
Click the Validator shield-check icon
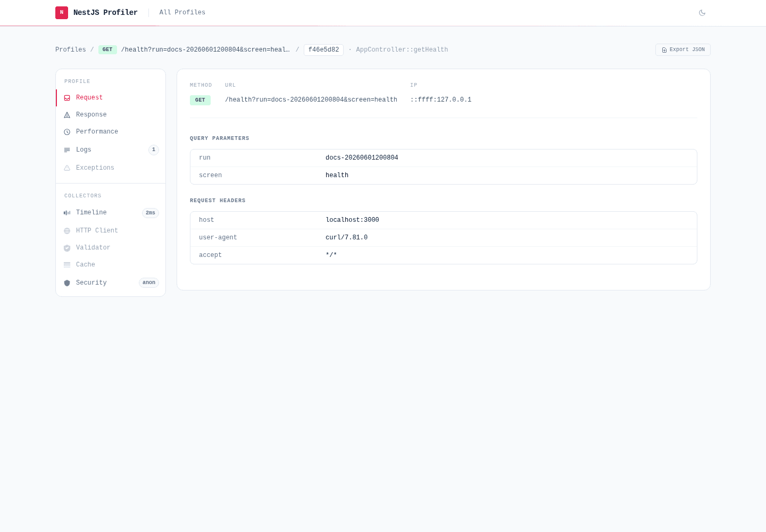67,248
